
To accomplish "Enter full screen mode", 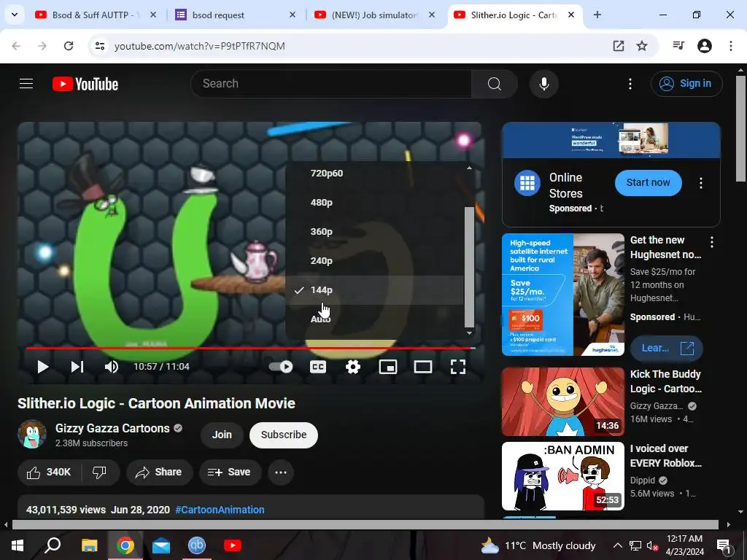I will [458, 367].
